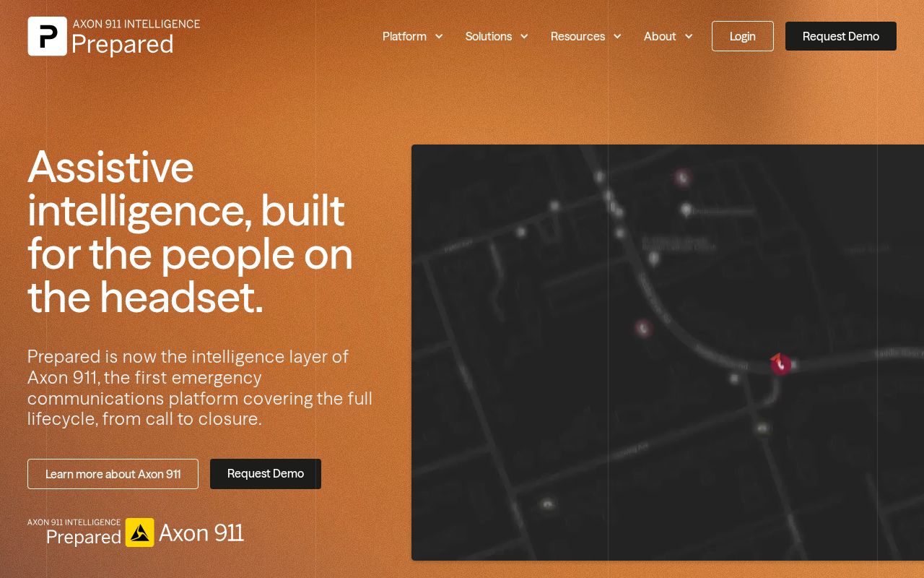
Task: Click the dark map preview panel
Action: click(668, 353)
